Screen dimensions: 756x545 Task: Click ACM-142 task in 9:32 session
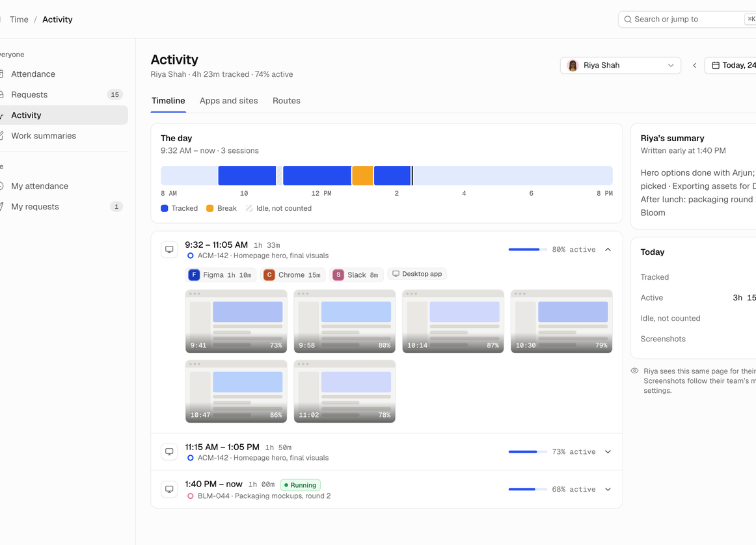263,256
